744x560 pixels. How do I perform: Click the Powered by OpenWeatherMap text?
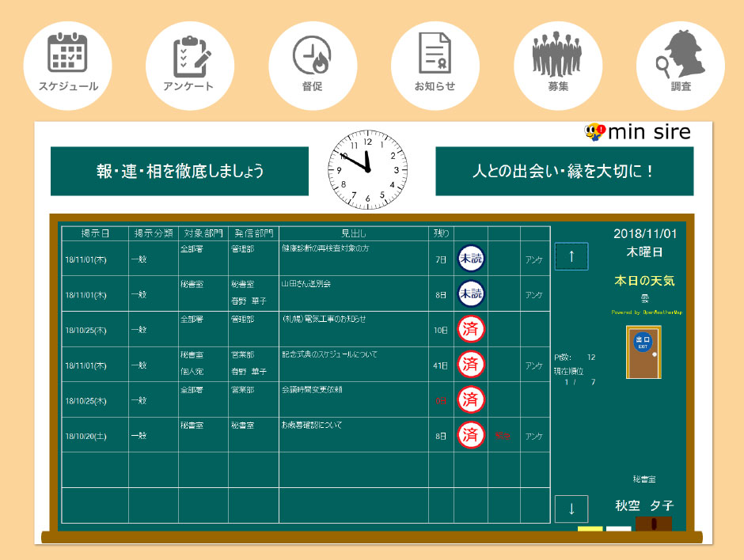point(647,312)
